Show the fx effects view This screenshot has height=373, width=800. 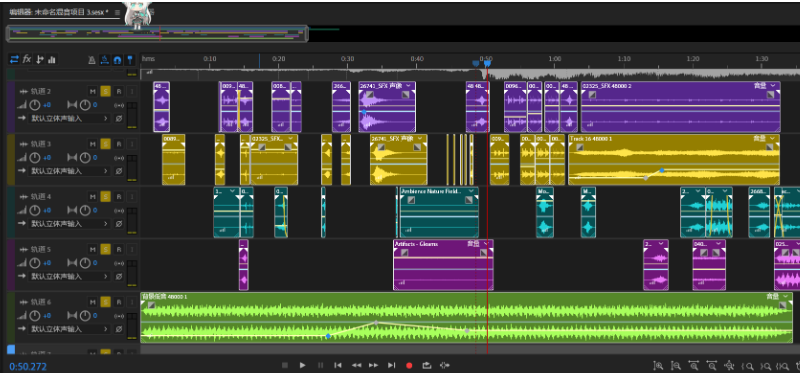[x=27, y=60]
